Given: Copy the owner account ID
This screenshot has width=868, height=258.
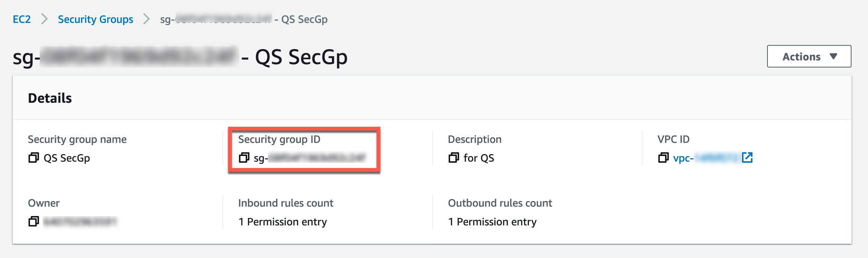Looking at the screenshot, I should pos(34,222).
